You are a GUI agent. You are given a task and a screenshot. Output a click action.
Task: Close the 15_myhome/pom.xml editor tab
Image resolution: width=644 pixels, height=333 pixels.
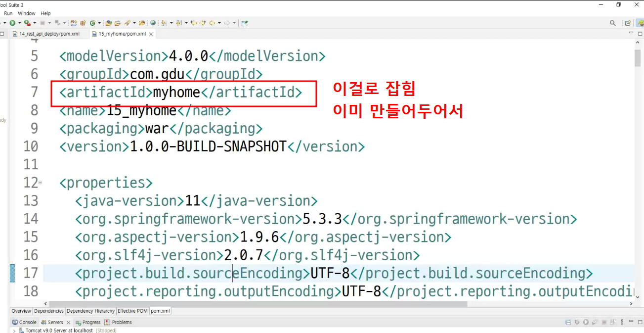[151, 34]
